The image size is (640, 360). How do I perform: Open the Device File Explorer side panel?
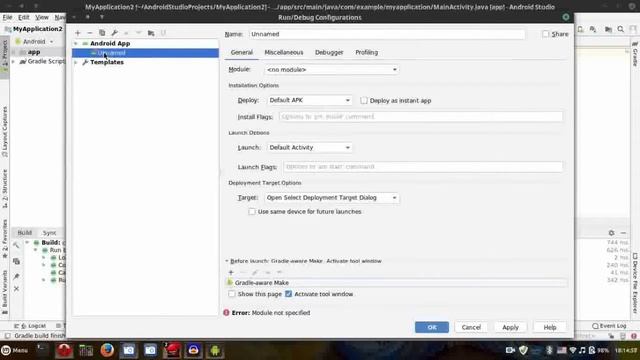coord(635,284)
